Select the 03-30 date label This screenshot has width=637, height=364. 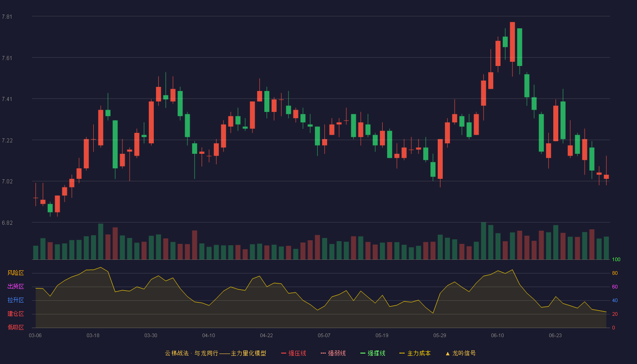coord(151,335)
